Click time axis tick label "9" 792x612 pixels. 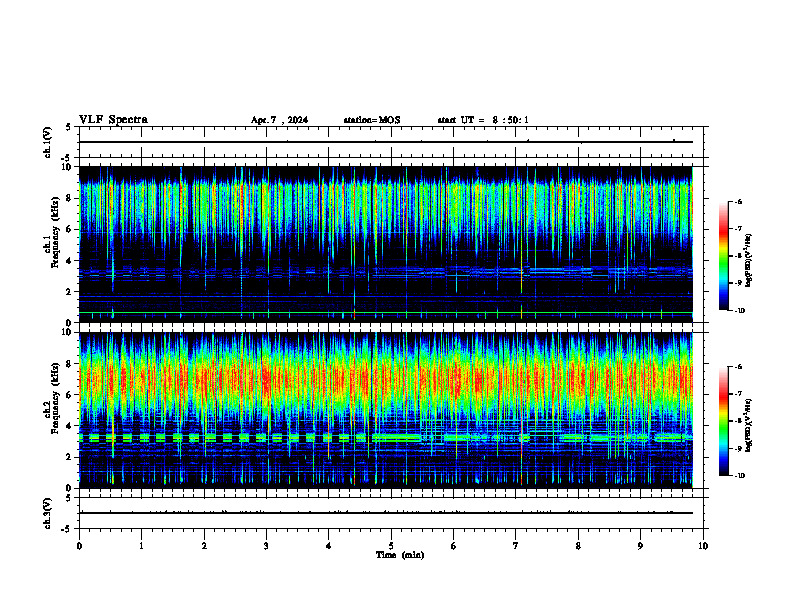pos(640,546)
